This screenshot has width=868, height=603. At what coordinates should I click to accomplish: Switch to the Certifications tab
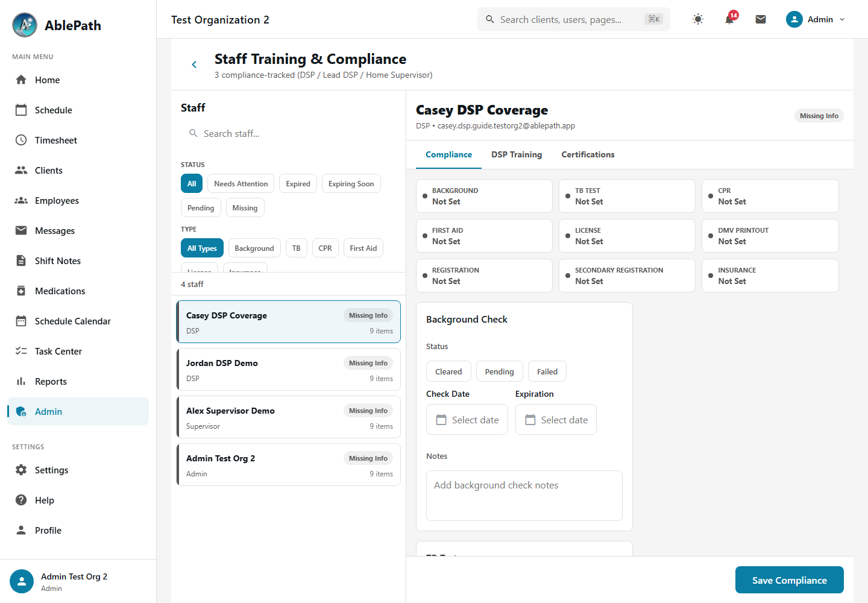click(x=588, y=155)
